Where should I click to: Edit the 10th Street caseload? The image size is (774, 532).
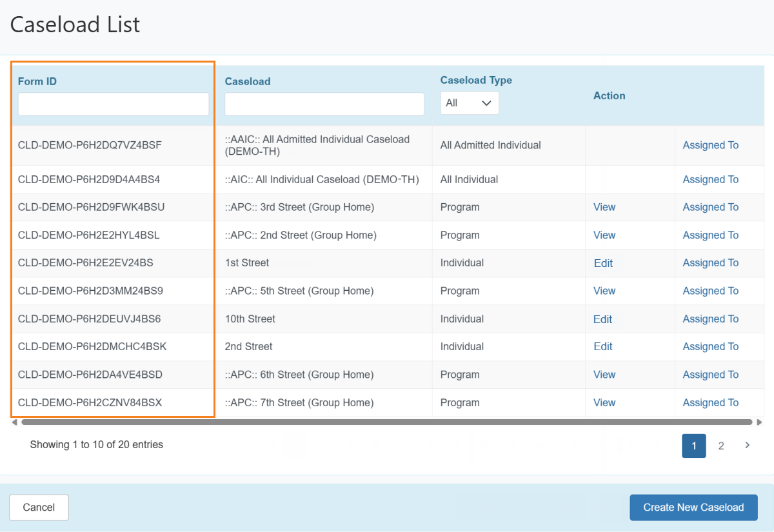point(603,319)
